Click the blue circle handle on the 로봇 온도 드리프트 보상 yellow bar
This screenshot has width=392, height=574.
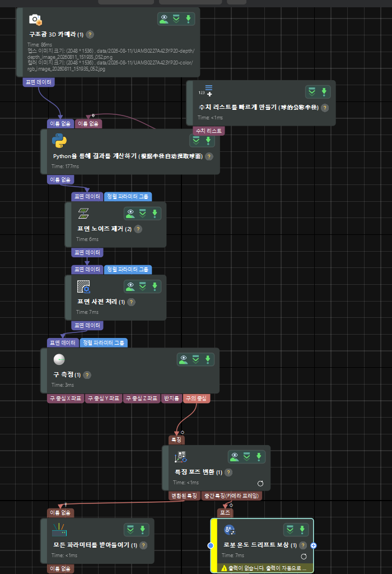tap(211, 545)
